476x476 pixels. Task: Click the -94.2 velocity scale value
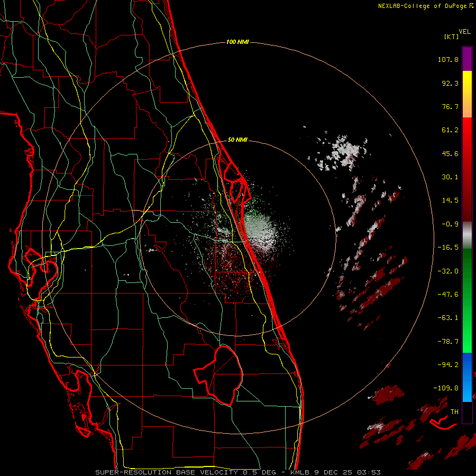point(448,364)
